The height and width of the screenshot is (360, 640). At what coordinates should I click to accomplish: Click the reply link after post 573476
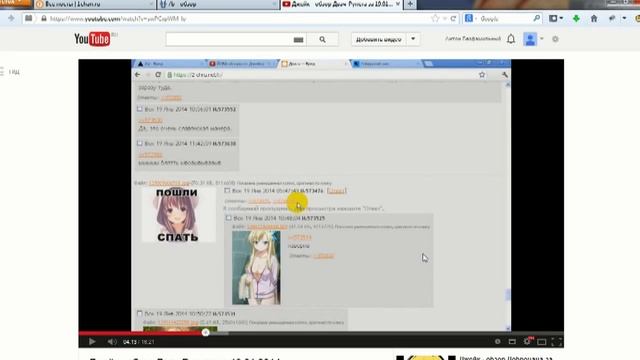(x=337, y=191)
